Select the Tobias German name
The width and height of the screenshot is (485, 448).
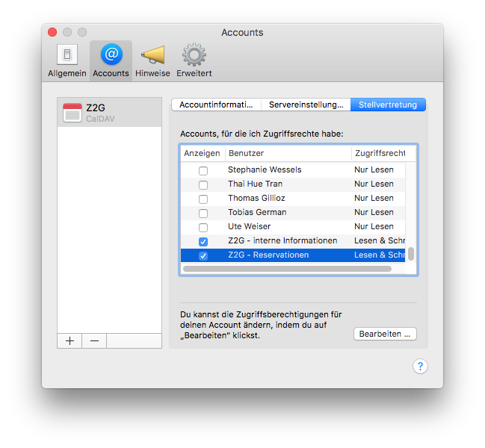point(257,212)
